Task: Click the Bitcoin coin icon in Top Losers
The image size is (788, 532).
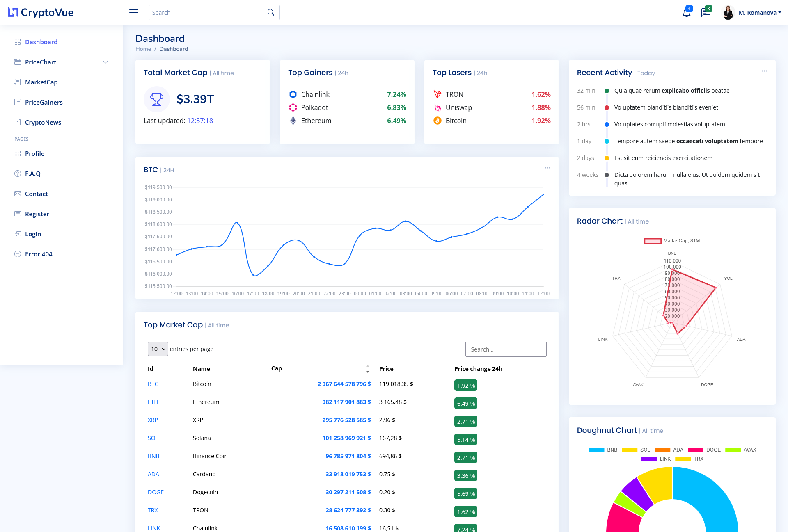Action: click(x=438, y=121)
